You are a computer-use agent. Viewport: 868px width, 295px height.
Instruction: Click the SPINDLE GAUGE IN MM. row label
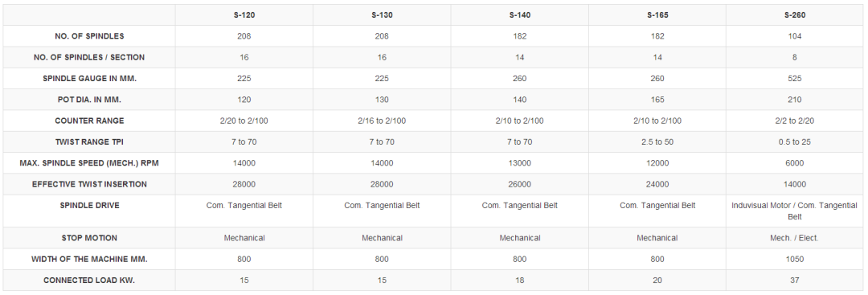click(90, 79)
